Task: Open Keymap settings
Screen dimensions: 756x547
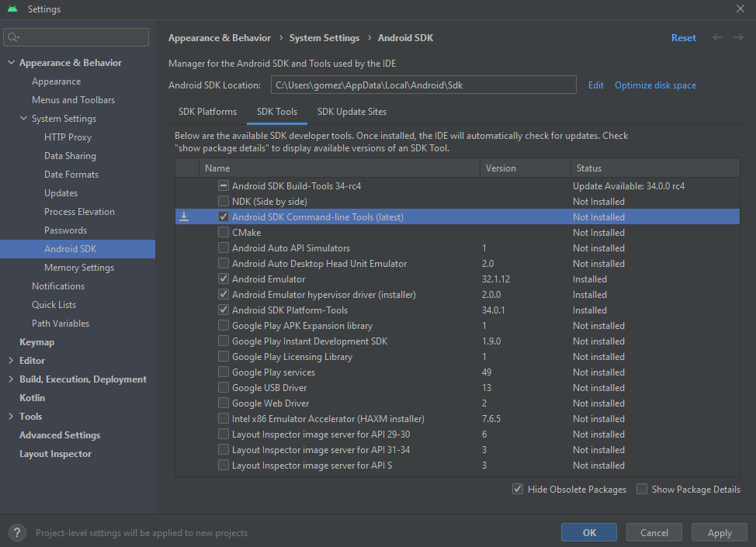Action: tap(36, 341)
